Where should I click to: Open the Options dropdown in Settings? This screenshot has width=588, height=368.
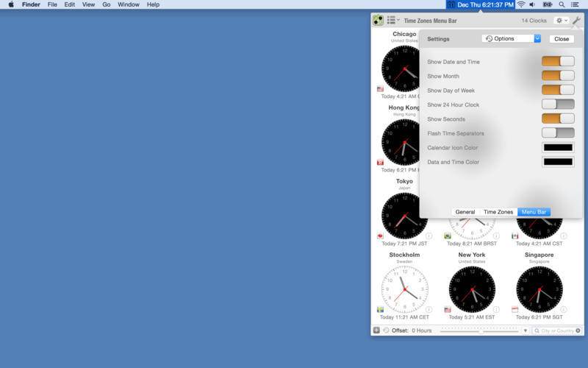[511, 38]
